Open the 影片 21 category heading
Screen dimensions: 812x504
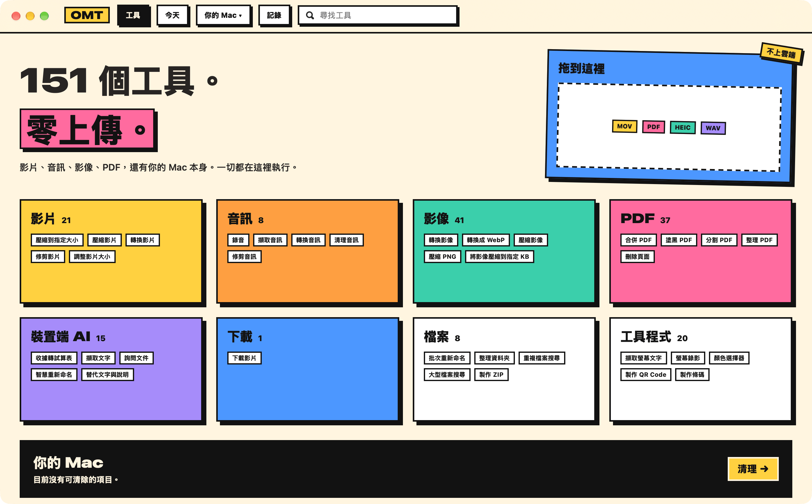[51, 219]
